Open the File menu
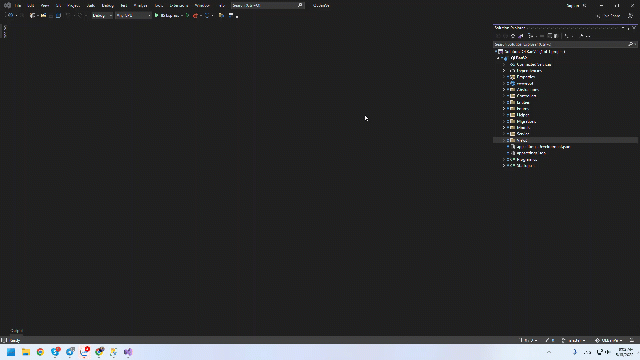The height and width of the screenshot is (360, 640). pos(18,6)
